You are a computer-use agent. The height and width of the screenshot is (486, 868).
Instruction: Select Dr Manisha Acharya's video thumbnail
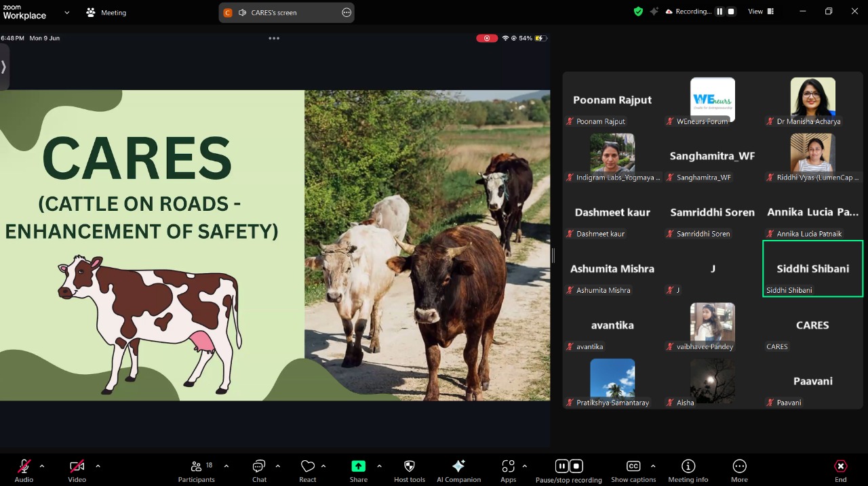812,99
